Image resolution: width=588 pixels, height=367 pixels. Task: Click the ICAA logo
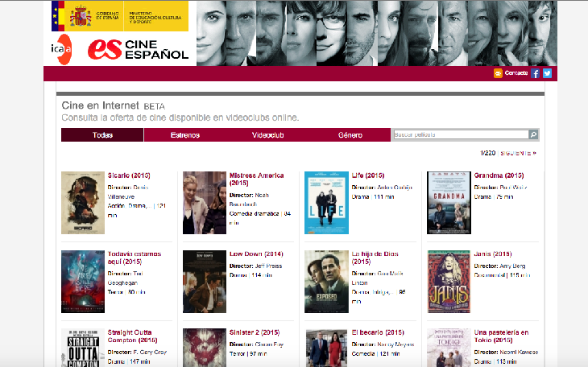[x=60, y=48]
